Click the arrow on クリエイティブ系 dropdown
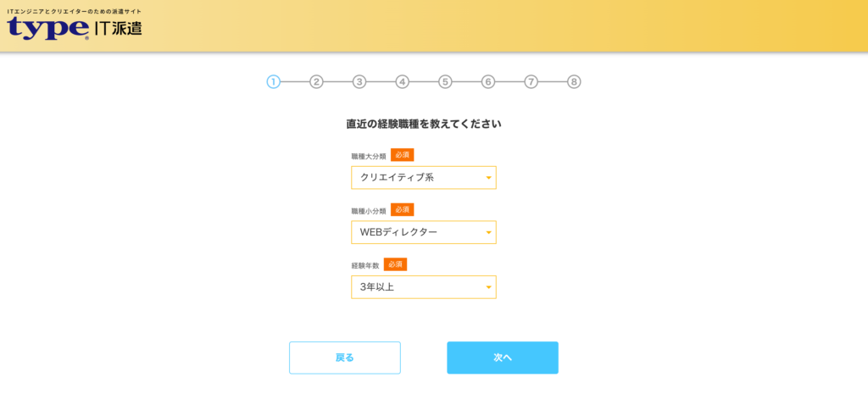The image size is (868, 405). click(x=488, y=178)
